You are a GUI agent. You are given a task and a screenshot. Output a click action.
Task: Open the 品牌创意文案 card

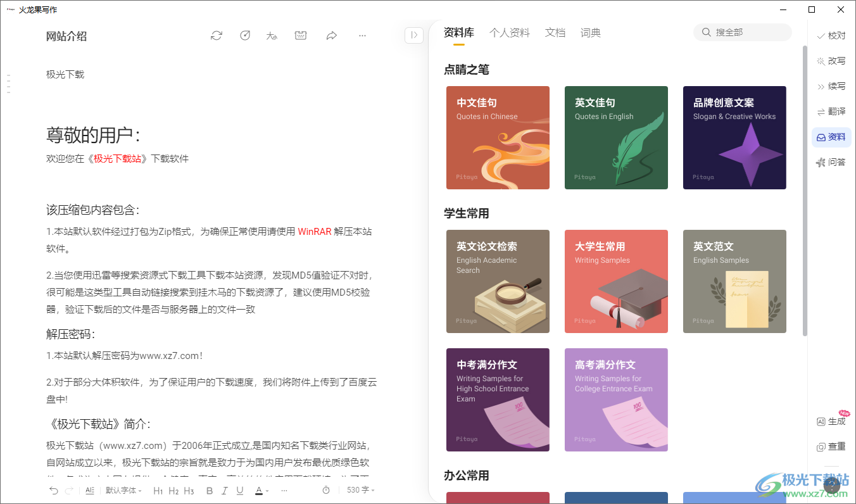click(x=734, y=137)
